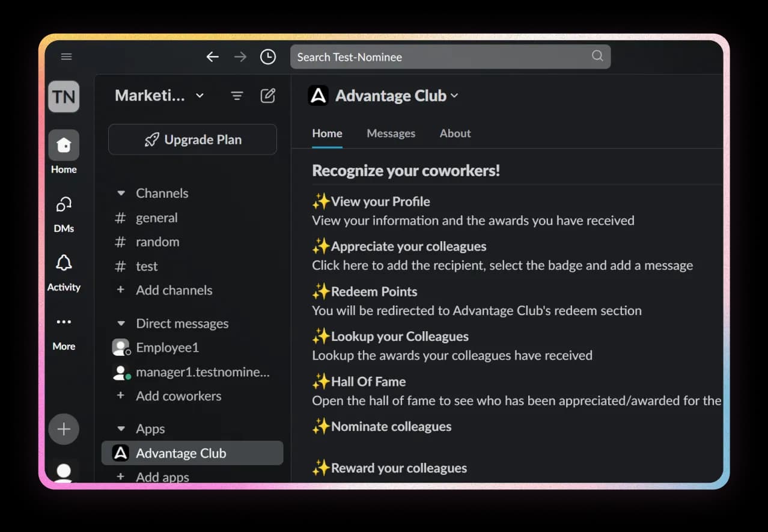Open Hall Of Fame
This screenshot has height=532, width=768.
[368, 382]
